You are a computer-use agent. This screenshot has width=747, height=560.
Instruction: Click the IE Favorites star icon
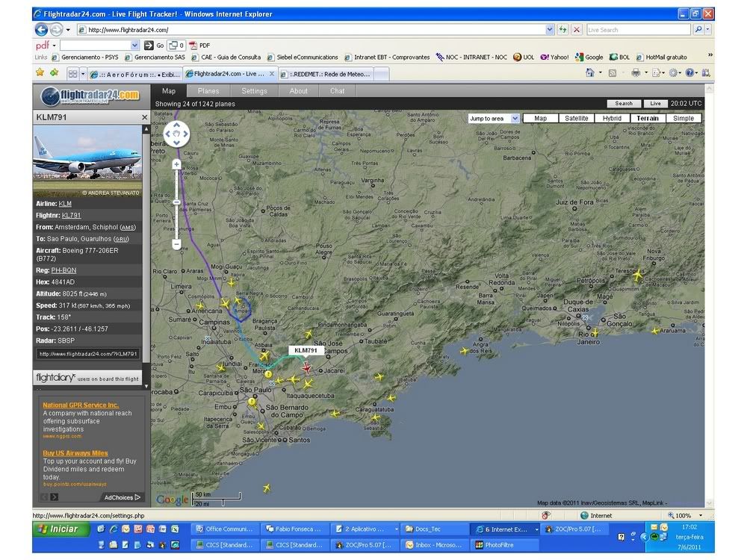point(40,73)
